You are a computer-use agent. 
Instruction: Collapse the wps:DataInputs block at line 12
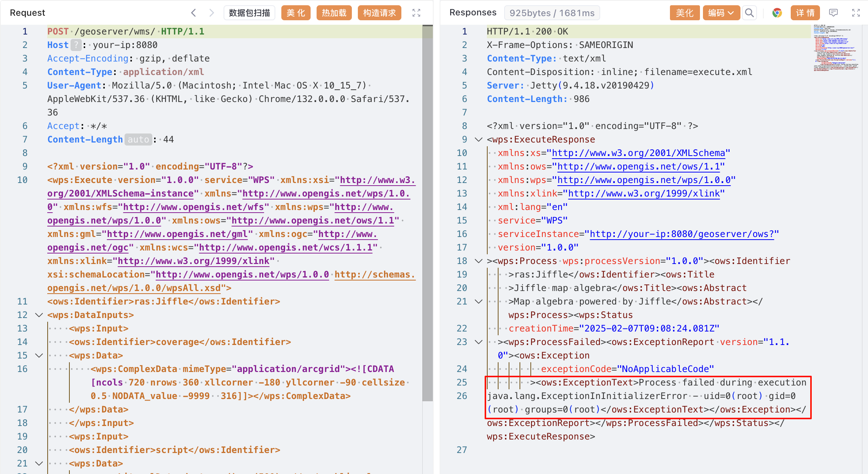coord(39,315)
